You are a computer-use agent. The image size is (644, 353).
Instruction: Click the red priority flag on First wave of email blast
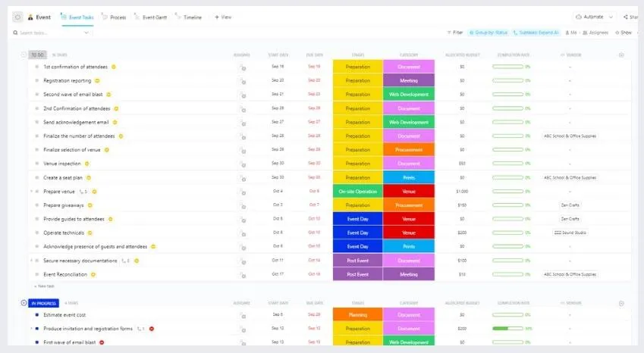click(102, 342)
